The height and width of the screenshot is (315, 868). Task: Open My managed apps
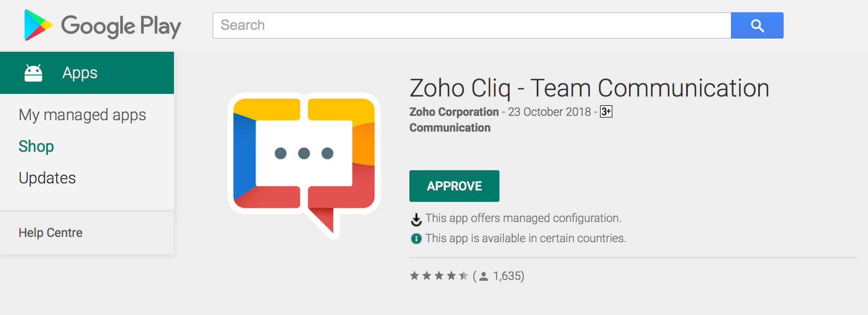(x=82, y=115)
